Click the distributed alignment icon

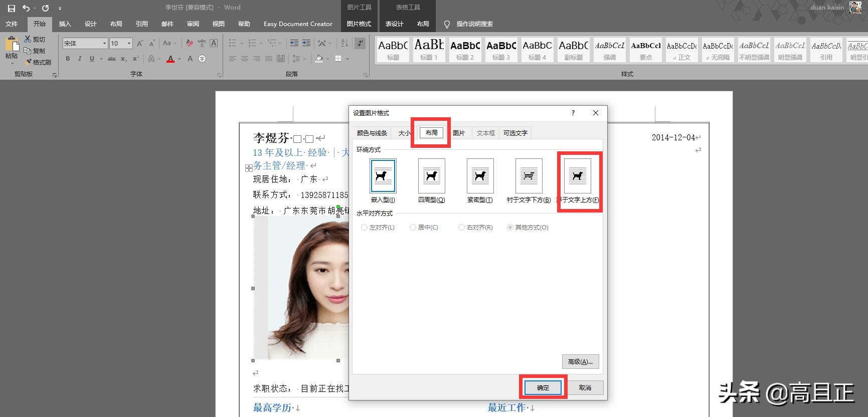[x=281, y=59]
